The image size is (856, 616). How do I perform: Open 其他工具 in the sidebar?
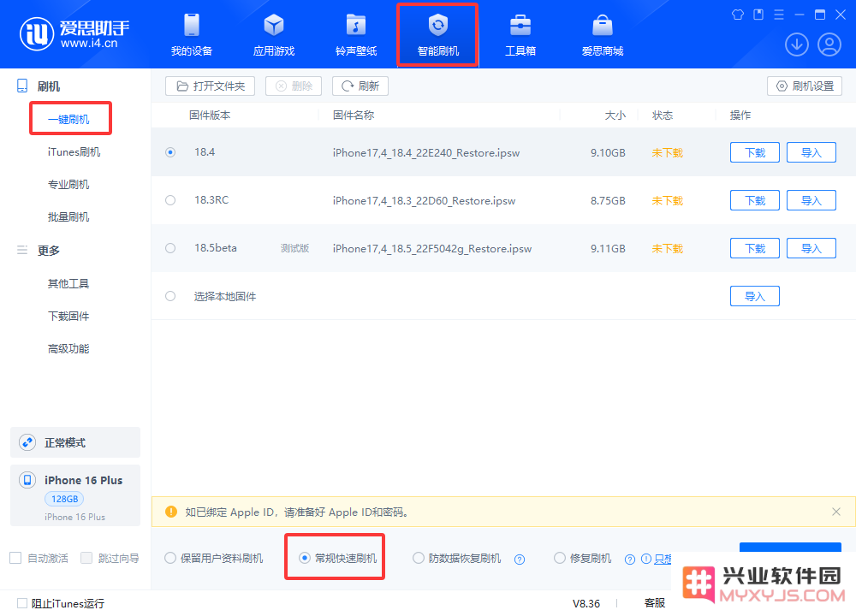pyautogui.click(x=68, y=284)
